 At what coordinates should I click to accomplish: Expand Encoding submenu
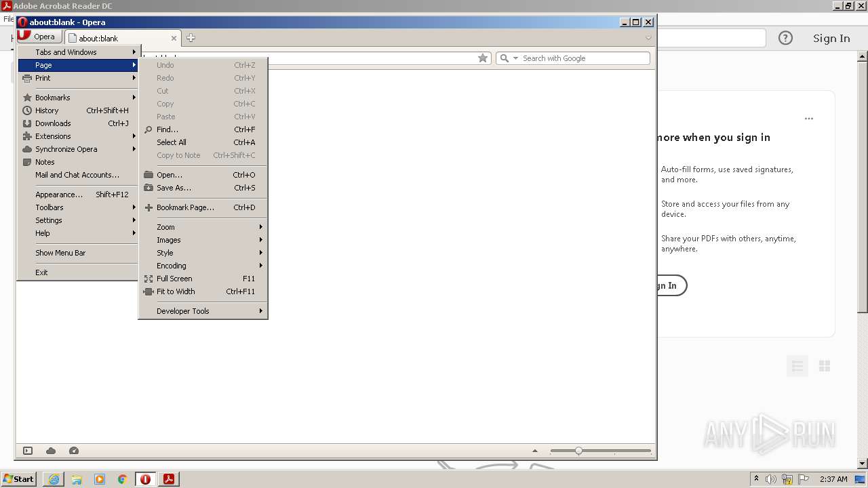point(203,266)
